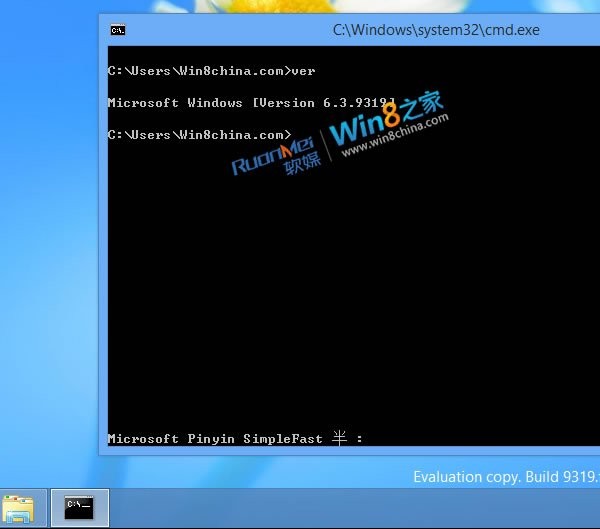
Task: Click the empty taskbar area
Action: coord(350,508)
